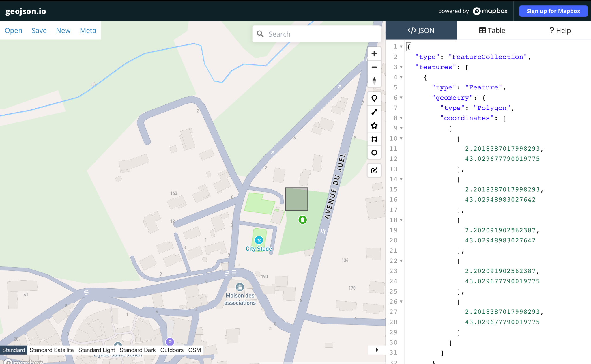Switch basemap to Standard Satellite
The image size is (591, 364).
tap(51, 350)
